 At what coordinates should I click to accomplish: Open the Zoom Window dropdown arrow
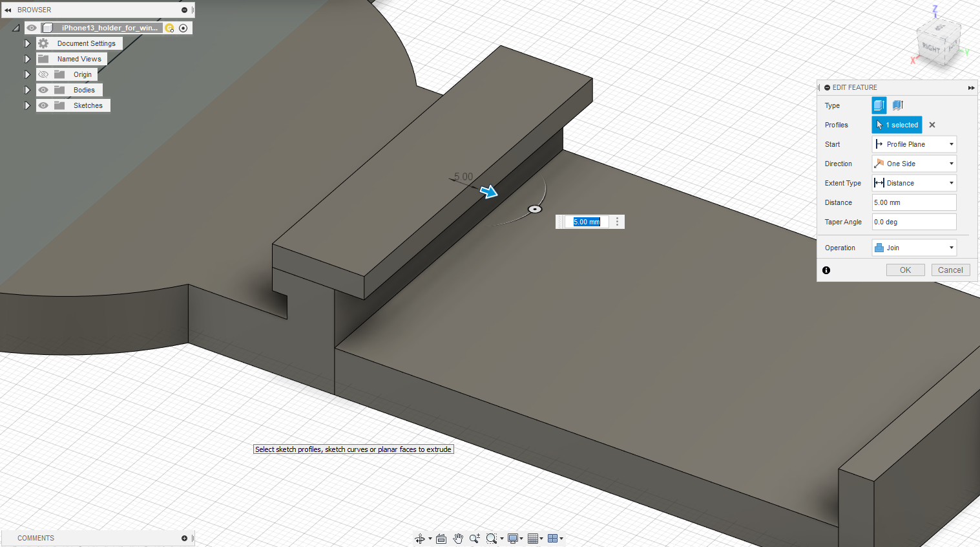point(502,539)
